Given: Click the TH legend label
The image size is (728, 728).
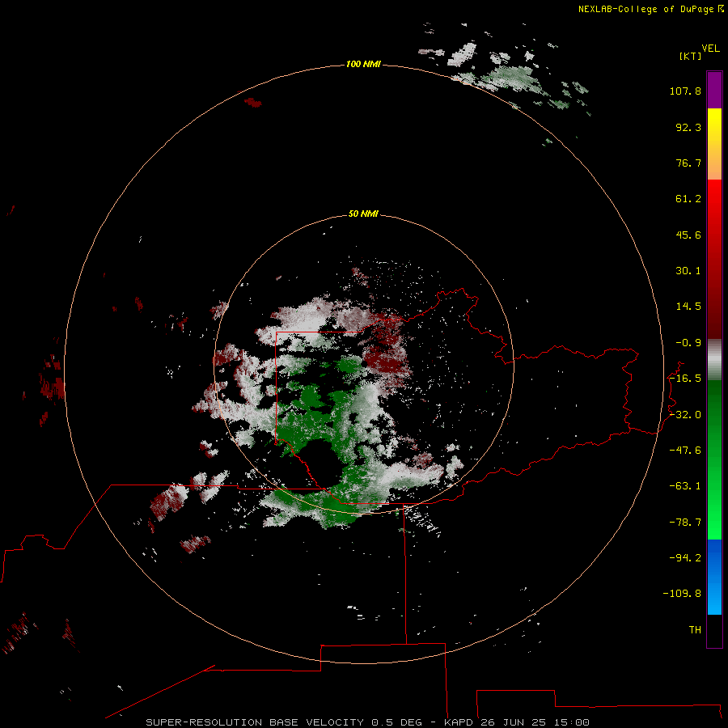Looking at the screenshot, I should [695, 629].
